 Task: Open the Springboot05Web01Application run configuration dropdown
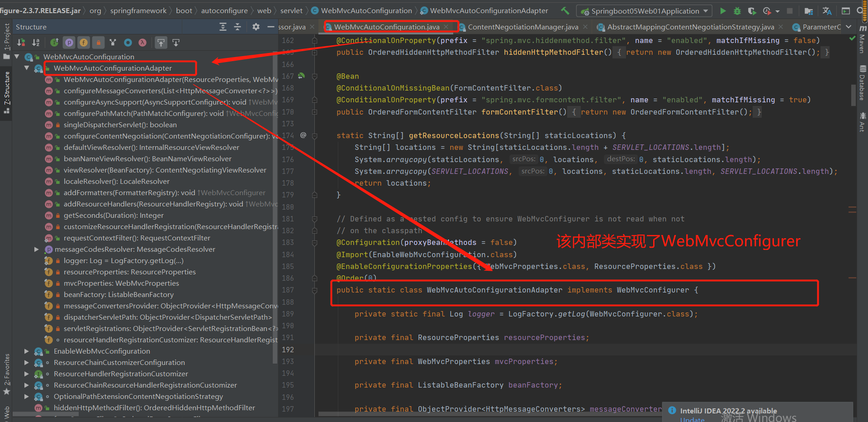click(x=644, y=11)
